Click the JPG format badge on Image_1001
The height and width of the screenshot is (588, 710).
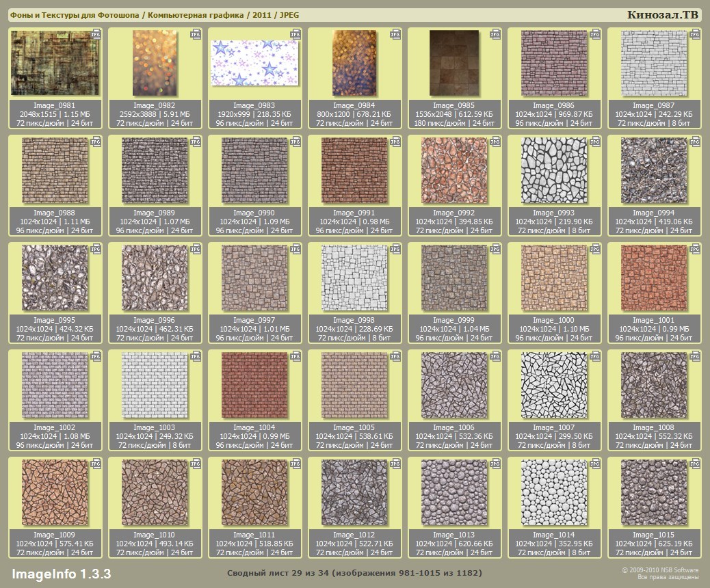click(696, 248)
